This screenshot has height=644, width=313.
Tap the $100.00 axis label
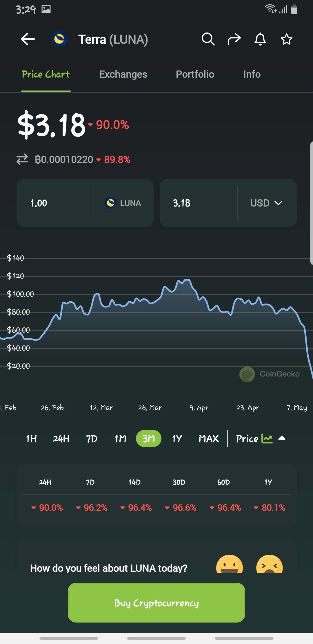pyautogui.click(x=20, y=294)
